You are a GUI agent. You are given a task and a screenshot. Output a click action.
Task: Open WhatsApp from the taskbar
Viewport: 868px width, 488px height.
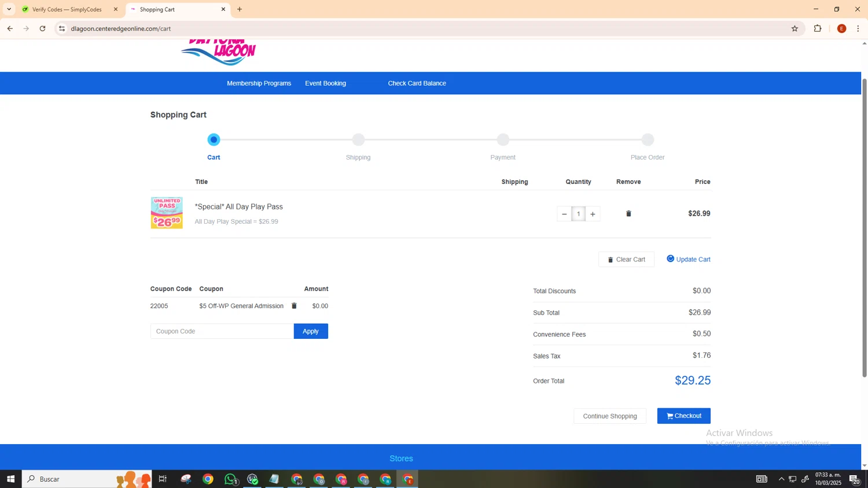(231, 479)
